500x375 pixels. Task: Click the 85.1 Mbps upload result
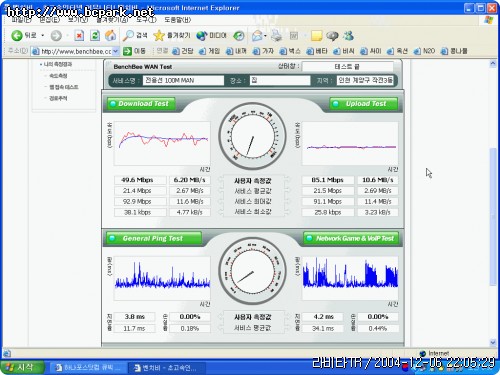[x=328, y=180]
